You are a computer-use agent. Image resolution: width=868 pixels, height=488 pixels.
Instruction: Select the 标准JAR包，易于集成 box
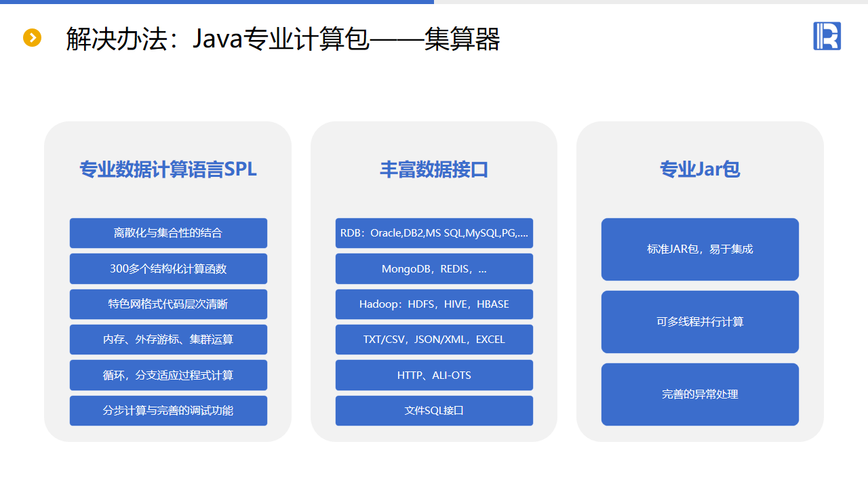click(x=700, y=249)
